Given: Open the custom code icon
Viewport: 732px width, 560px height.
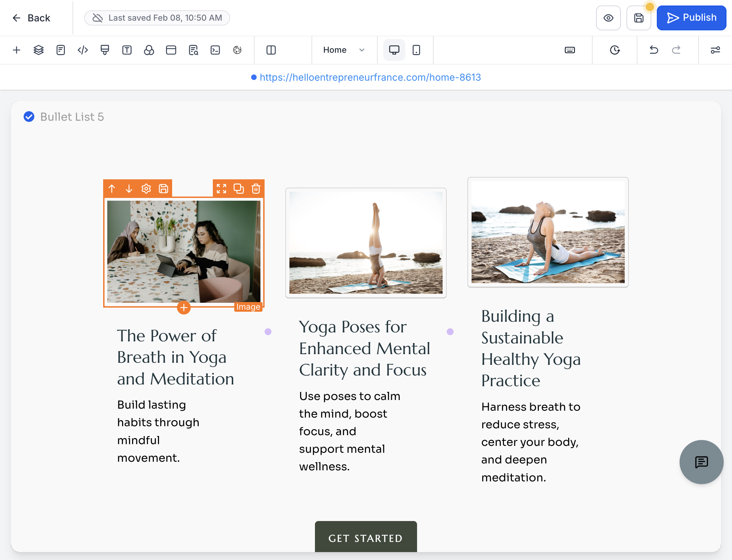Looking at the screenshot, I should tap(83, 50).
